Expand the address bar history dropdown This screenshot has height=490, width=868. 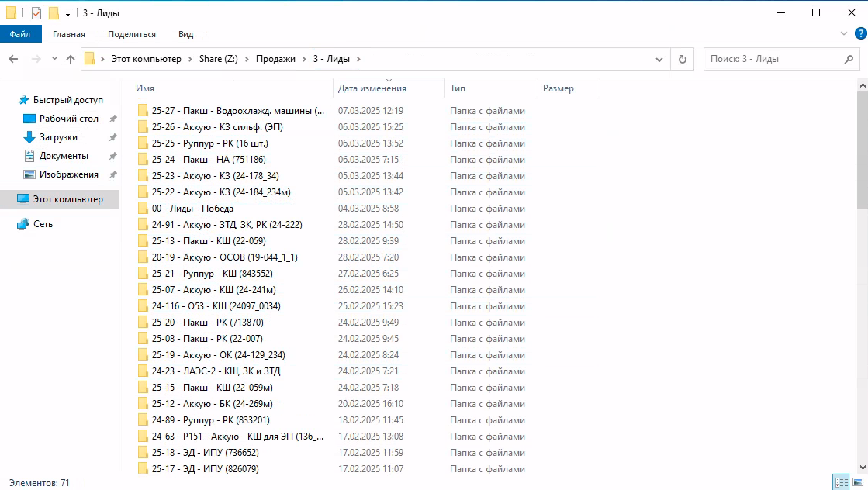(x=659, y=59)
